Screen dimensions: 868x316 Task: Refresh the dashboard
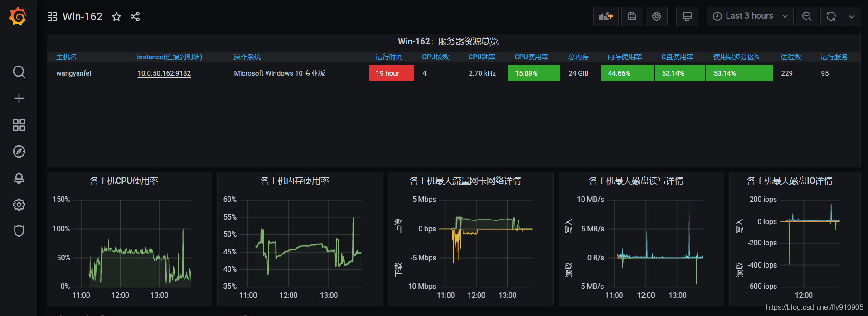(831, 17)
